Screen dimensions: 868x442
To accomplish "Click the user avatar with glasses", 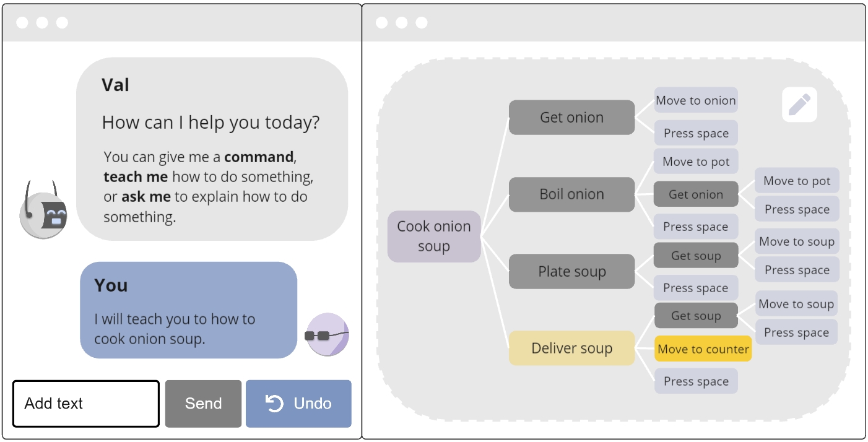I will 328,334.
